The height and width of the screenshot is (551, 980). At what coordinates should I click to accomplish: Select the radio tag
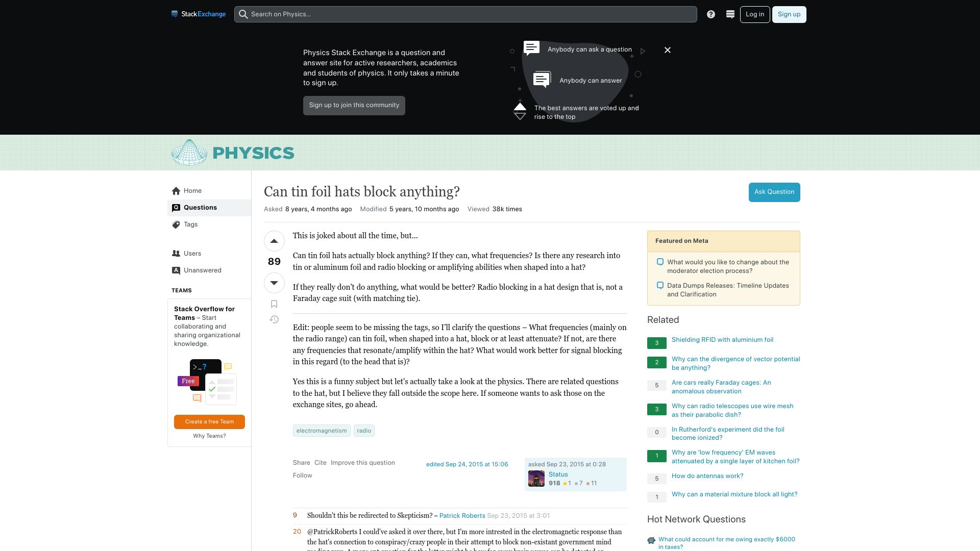364,431
